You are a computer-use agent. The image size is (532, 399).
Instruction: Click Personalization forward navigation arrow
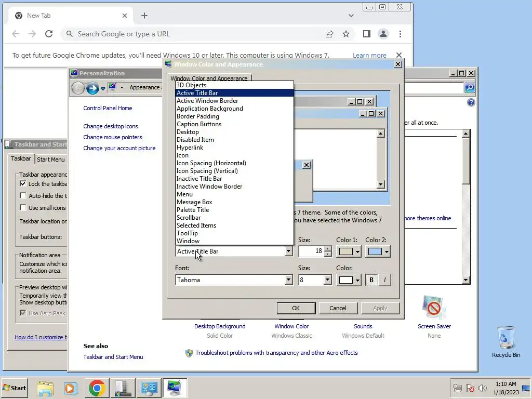(92, 88)
